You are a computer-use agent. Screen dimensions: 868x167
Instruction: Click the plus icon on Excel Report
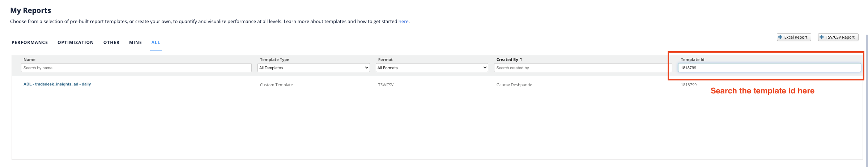780,37
